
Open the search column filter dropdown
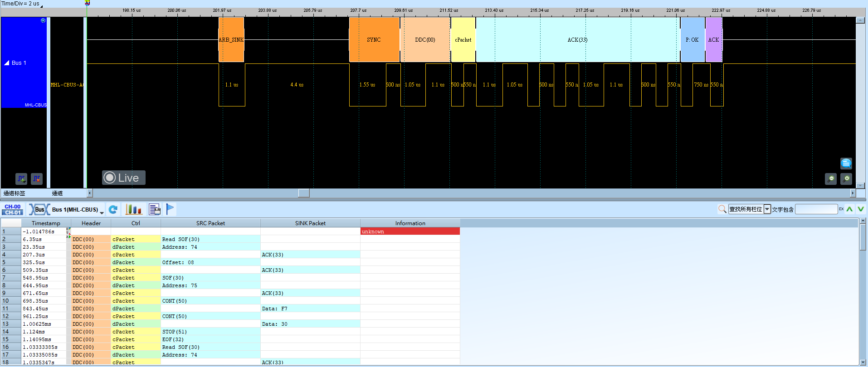(767, 209)
